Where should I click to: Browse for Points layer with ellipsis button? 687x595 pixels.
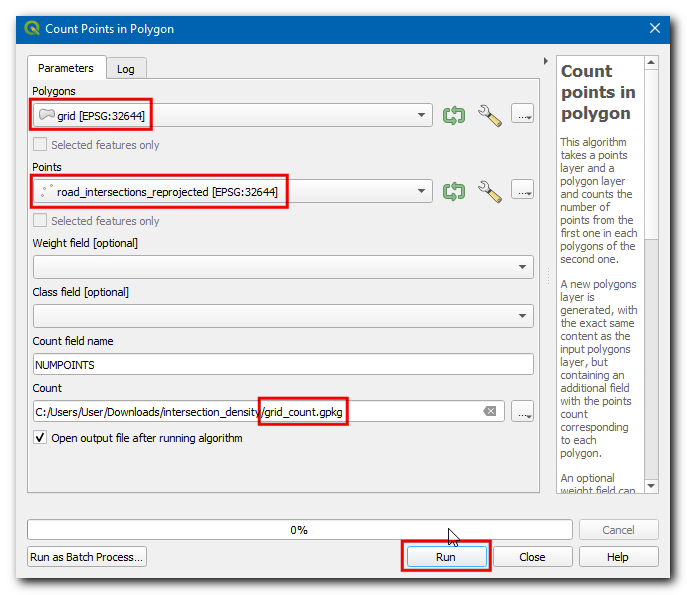522,190
